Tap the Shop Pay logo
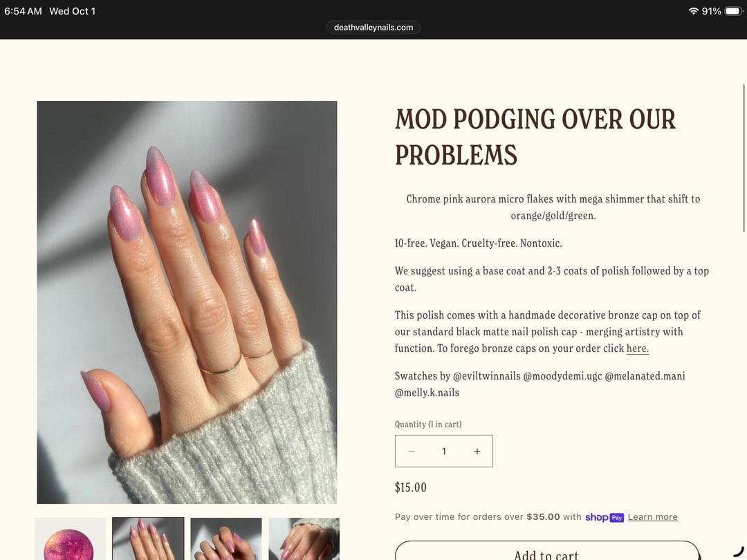This screenshot has width=747, height=560. click(x=605, y=517)
